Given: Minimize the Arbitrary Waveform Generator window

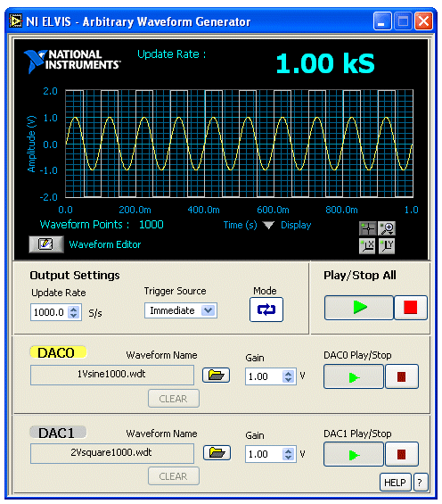Looking at the screenshot, I should [382, 21].
